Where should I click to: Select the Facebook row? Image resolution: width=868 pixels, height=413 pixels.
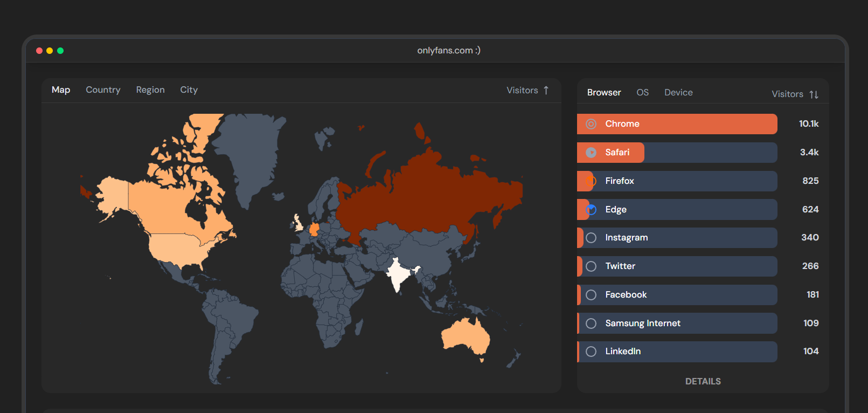coord(677,295)
